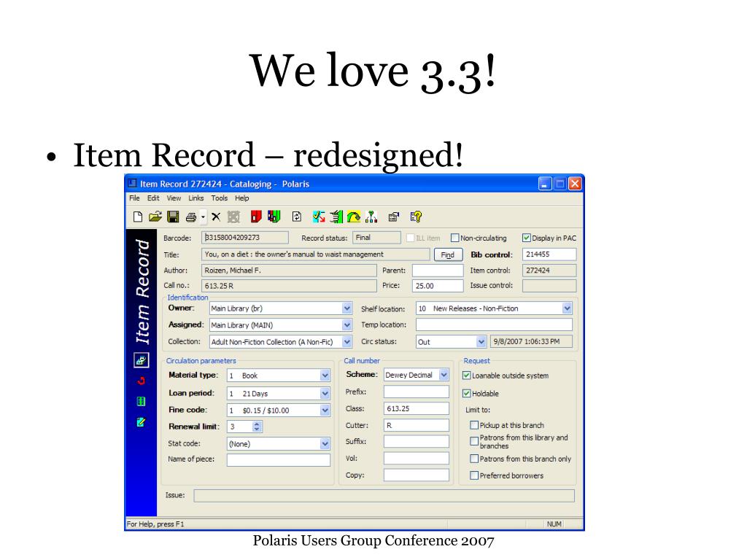Open the print options arrow beside printer
The width and height of the screenshot is (747, 560).
203,217
